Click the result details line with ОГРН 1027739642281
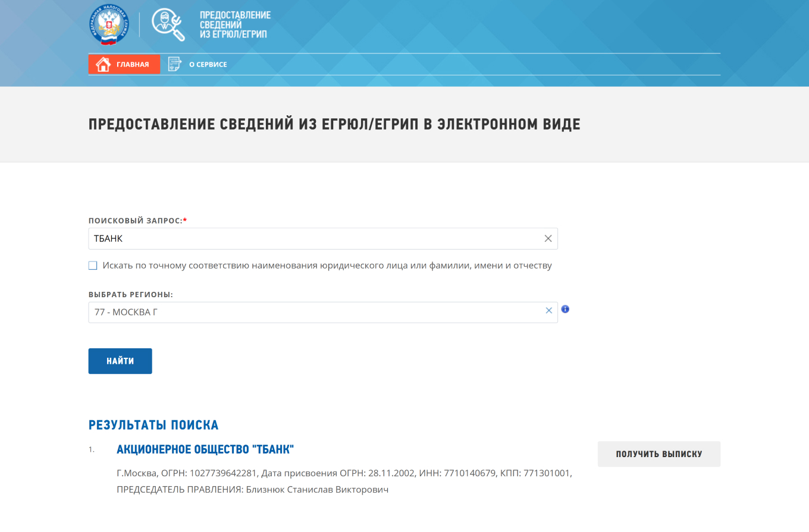The width and height of the screenshot is (809, 532). click(x=344, y=474)
